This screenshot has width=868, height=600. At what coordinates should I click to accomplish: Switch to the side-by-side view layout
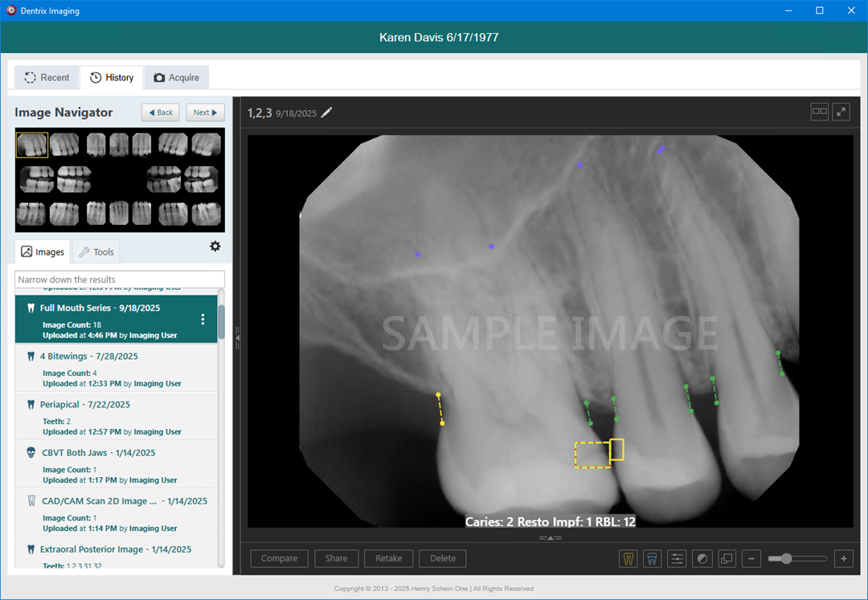click(819, 112)
